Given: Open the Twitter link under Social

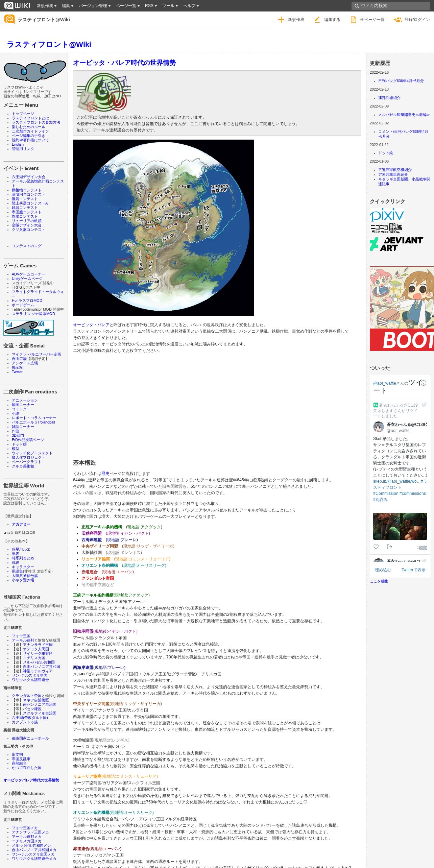Looking at the screenshot, I should coord(17,372).
